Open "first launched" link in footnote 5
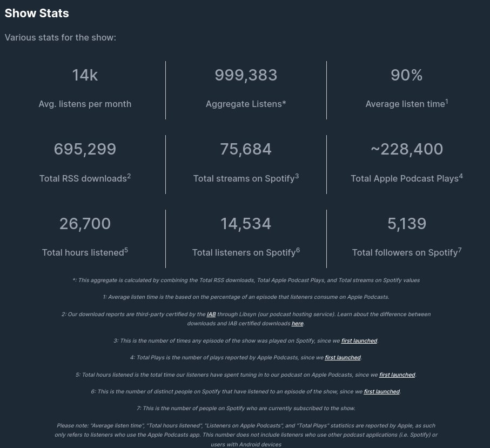Screen dimensions: 490x448 (397, 375)
